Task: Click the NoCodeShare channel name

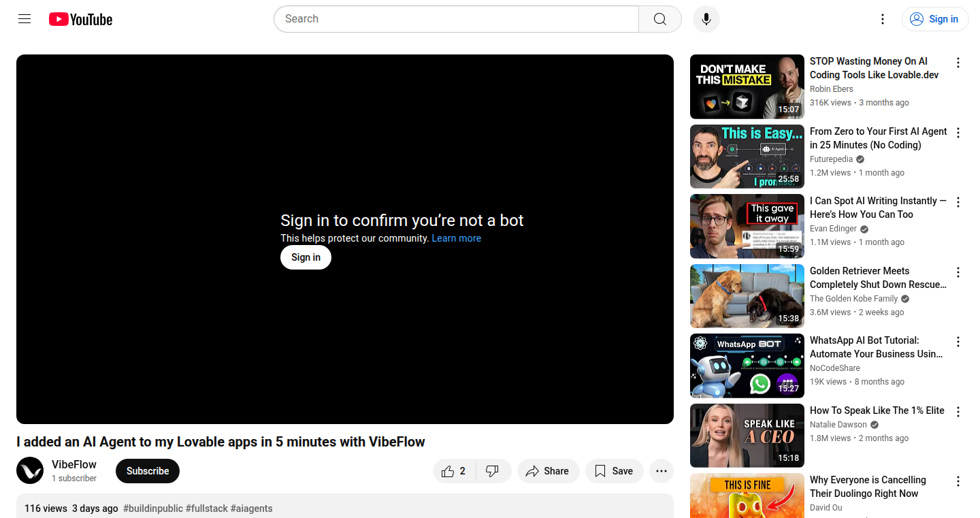Action: 835,368
